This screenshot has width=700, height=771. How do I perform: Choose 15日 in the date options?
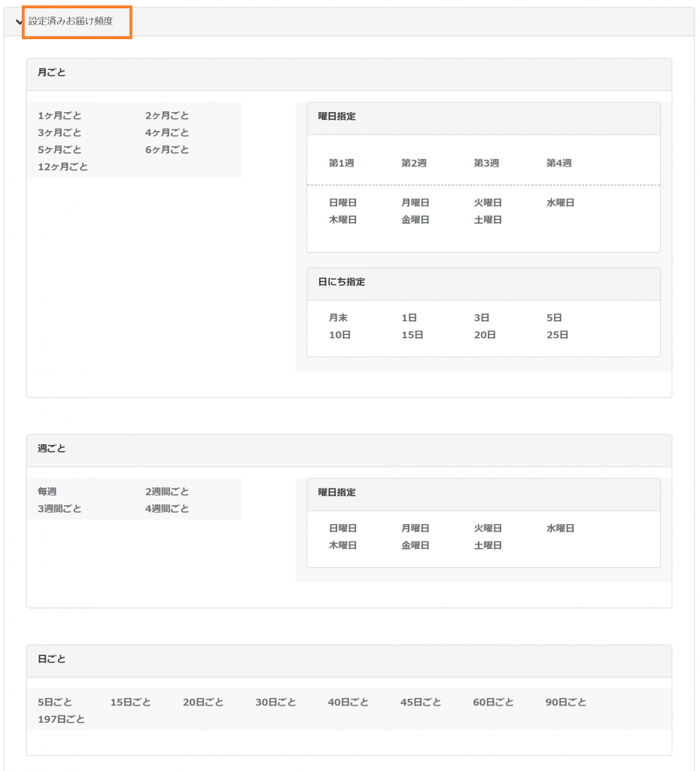coord(412,335)
